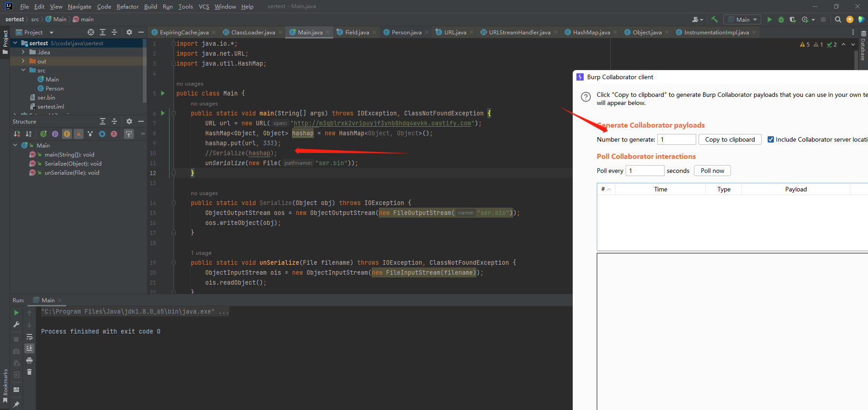This screenshot has height=410, width=868.
Task: Select opened file target icon in Project panel
Action: [91, 32]
